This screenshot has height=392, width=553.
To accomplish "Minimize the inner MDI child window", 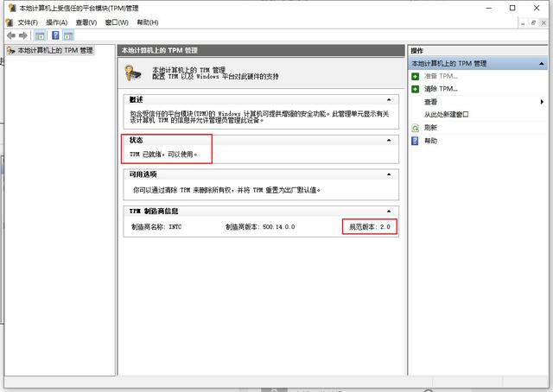I will coord(523,23).
